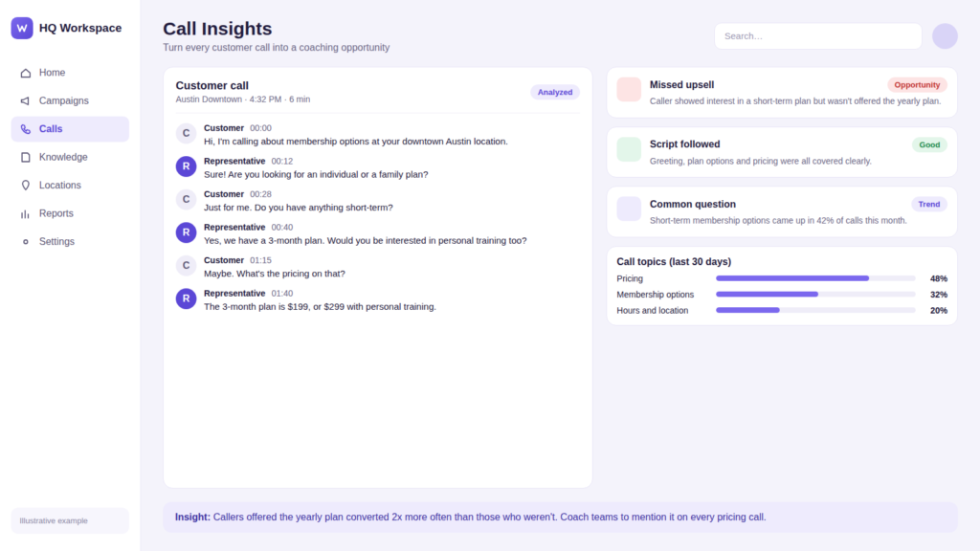Click the 32% Membership options value
The height and width of the screenshot is (551, 980).
point(938,295)
